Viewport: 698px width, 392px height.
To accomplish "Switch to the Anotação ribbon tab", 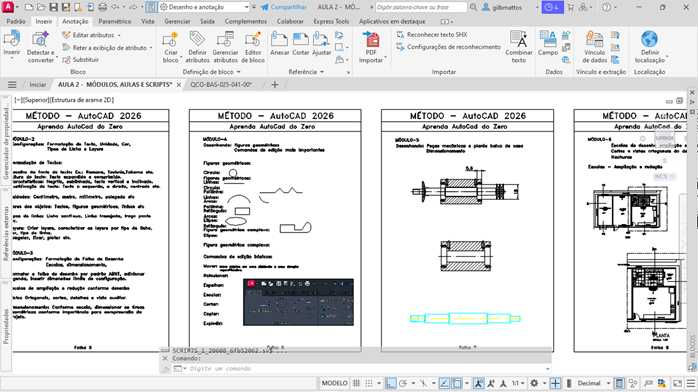I will 75,21.
